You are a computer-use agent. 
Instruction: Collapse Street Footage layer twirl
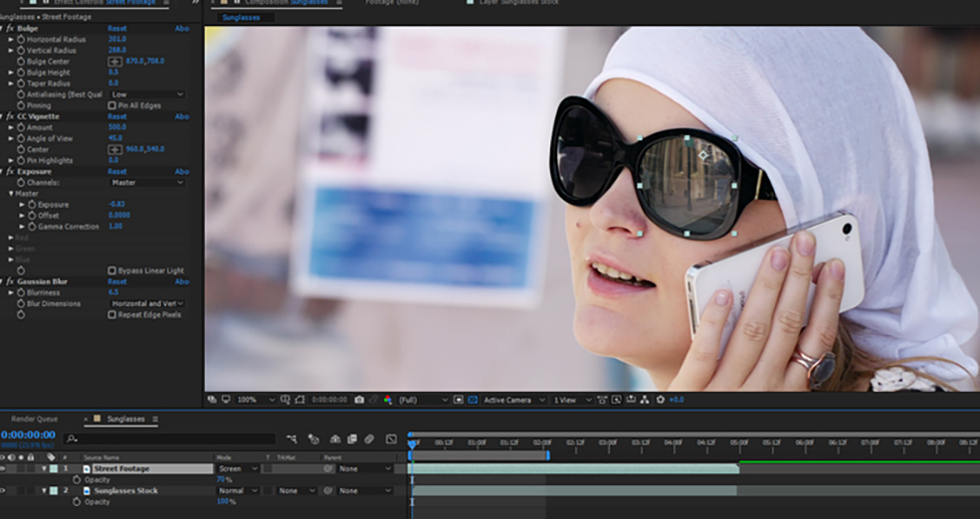44,468
